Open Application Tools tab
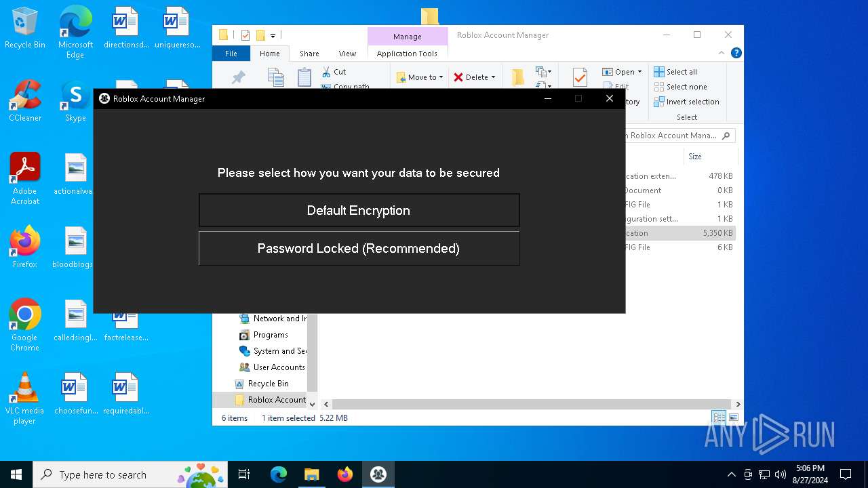 (x=407, y=54)
